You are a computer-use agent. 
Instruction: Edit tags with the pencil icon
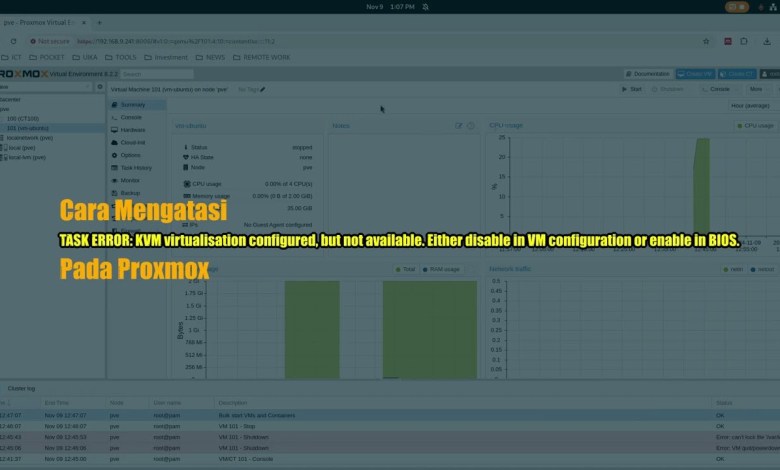pyautogui.click(x=263, y=90)
